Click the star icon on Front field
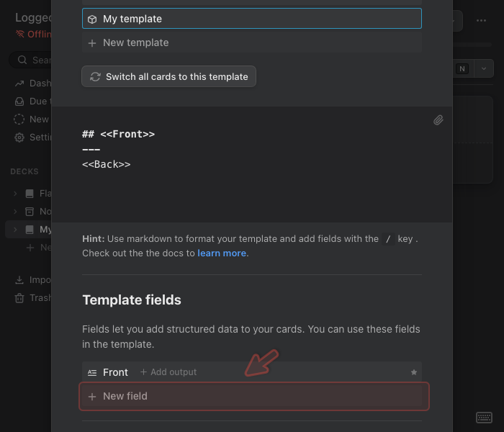 [414, 372]
